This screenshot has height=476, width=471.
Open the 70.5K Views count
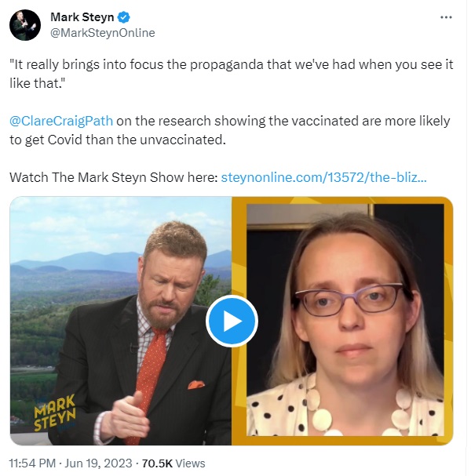tap(173, 463)
